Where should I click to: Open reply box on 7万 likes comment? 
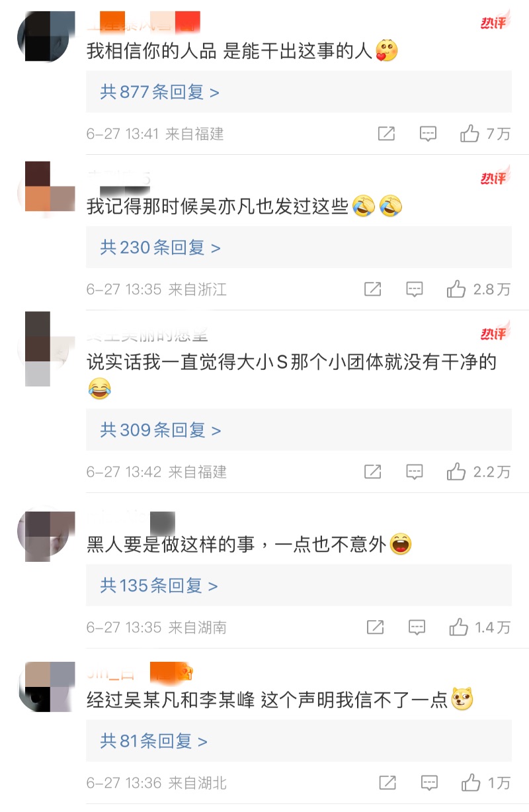click(x=428, y=134)
